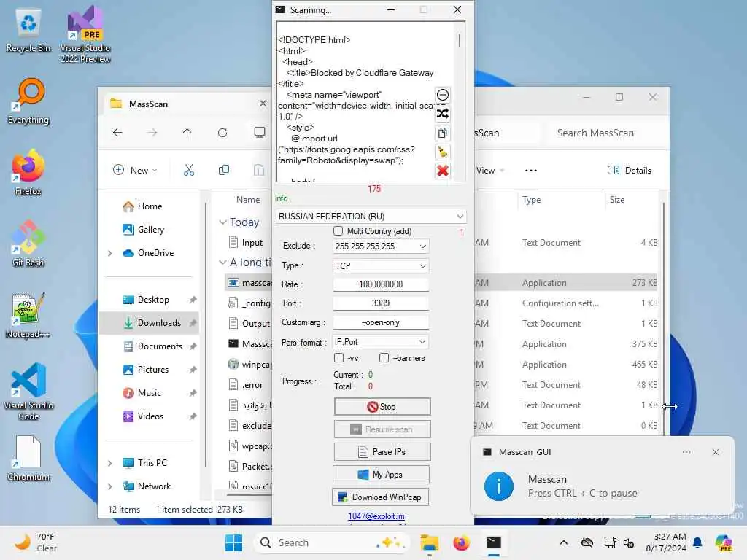Go back in MassScan Explorer window

(117, 133)
